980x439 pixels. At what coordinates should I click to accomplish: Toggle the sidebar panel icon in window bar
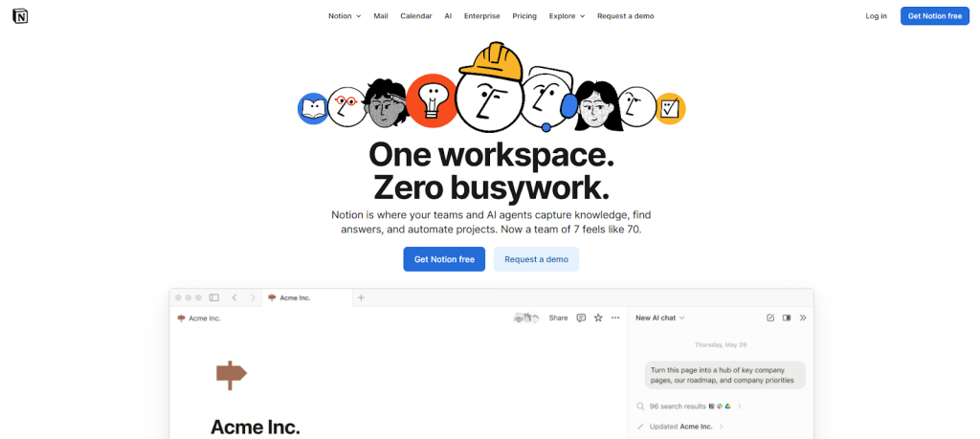[x=213, y=297]
